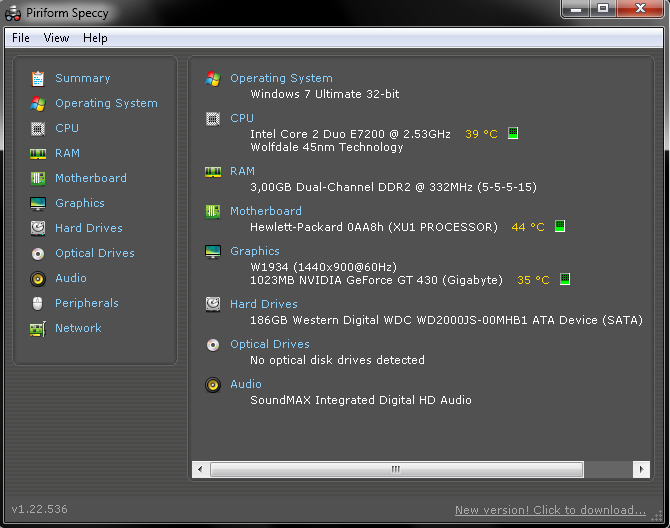Click the Network card icon in sidebar
This screenshot has width=670, height=528.
click(38, 329)
